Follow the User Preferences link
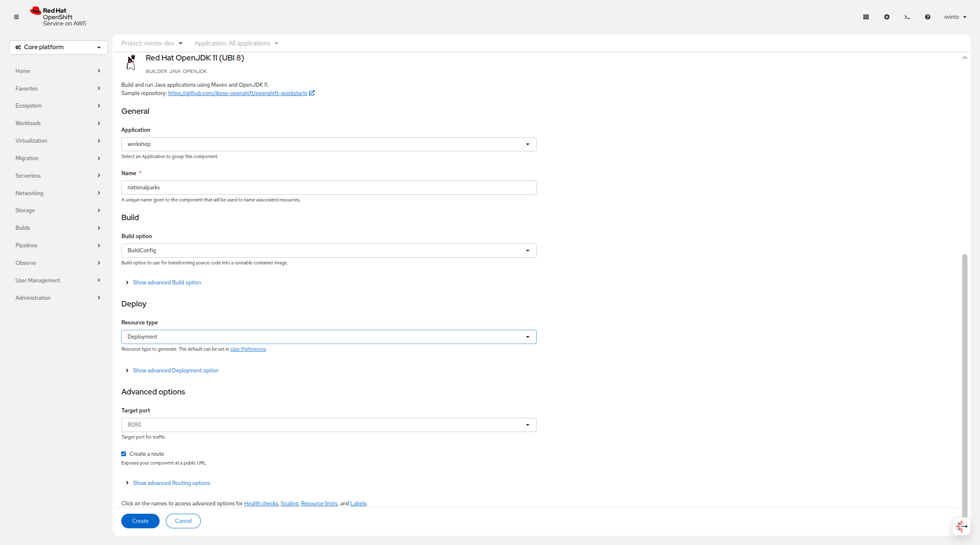This screenshot has height=545, width=980. 248,349
